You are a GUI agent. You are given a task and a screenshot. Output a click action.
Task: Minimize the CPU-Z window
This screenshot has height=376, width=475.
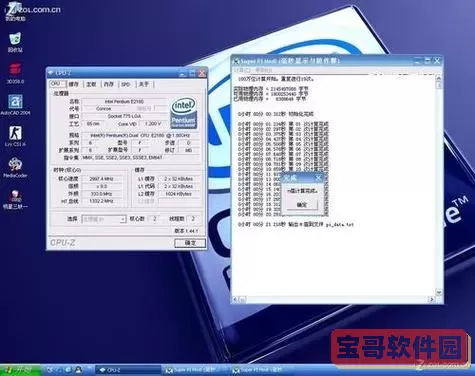pyautogui.click(x=182, y=73)
